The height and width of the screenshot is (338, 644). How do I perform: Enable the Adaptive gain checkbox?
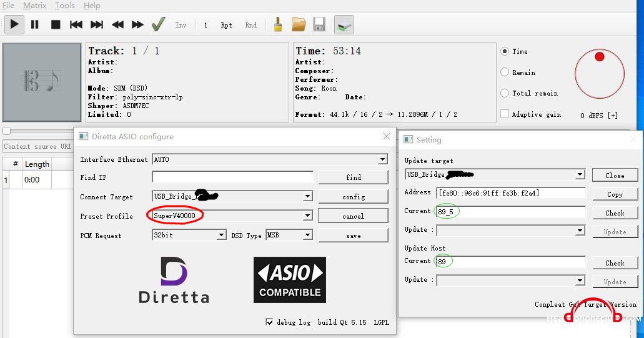tap(505, 114)
